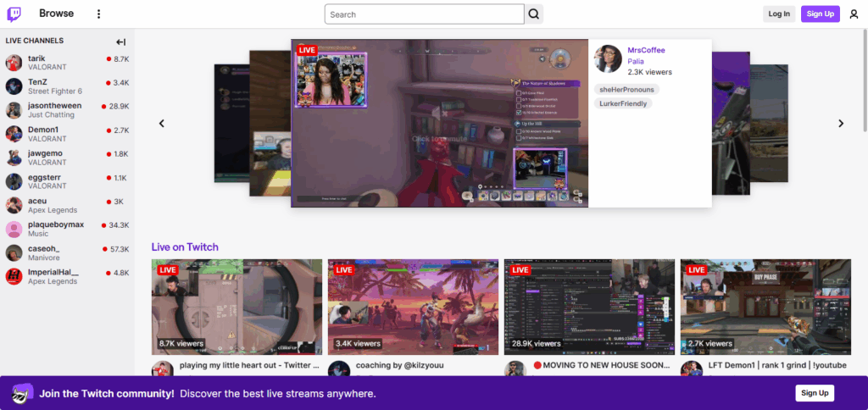868x410 pixels.
Task: Click TenZ's avatar in sidebar
Action: tap(14, 86)
